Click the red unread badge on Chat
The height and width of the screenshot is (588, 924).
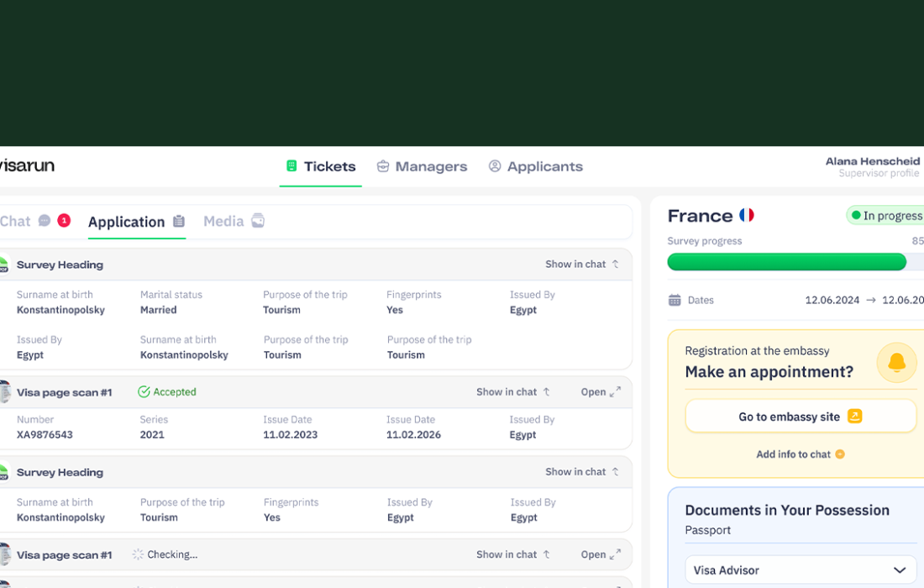[64, 221]
